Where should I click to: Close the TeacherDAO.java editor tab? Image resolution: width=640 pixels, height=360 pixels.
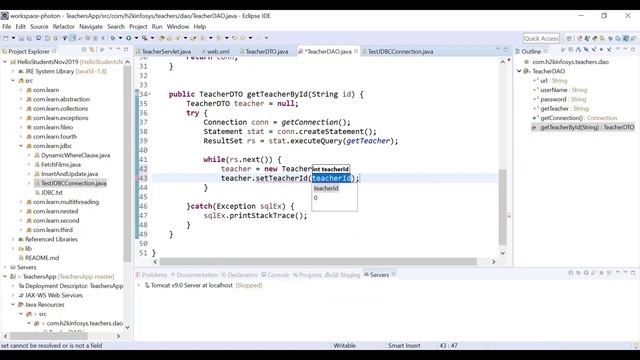(x=356, y=51)
